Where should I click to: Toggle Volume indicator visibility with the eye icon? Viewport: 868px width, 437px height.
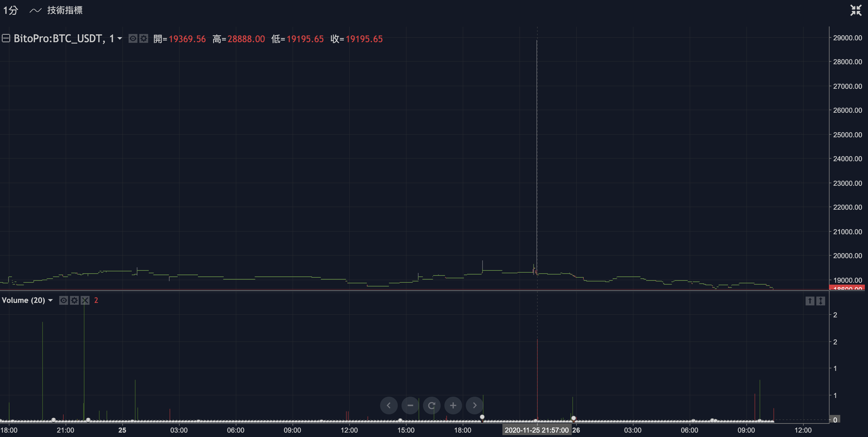[64, 300]
